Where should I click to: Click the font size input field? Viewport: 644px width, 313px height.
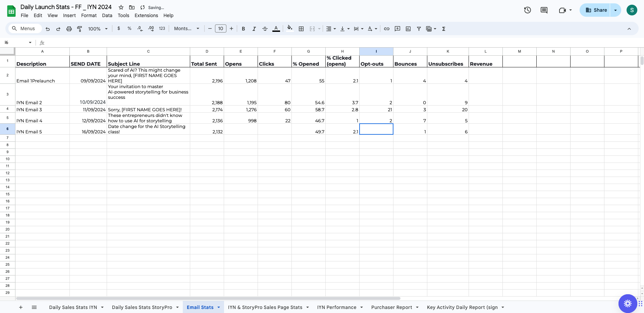point(221,29)
